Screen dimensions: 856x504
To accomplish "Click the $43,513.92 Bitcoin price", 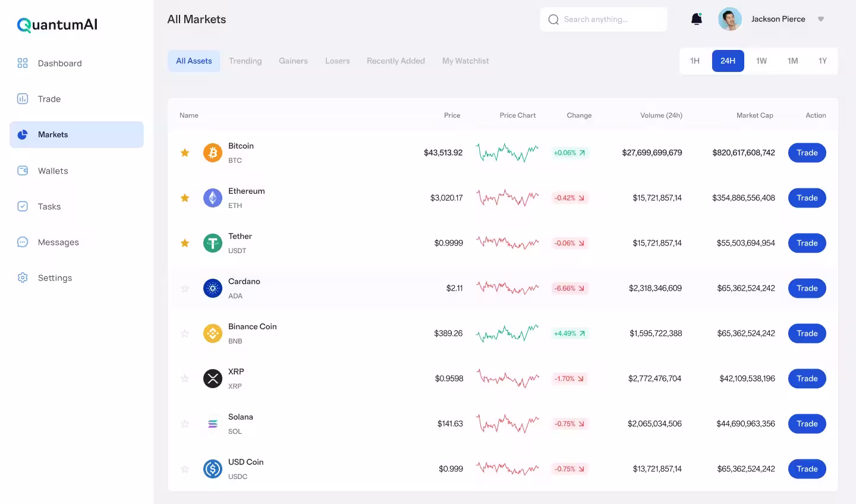I will pyautogui.click(x=443, y=153).
